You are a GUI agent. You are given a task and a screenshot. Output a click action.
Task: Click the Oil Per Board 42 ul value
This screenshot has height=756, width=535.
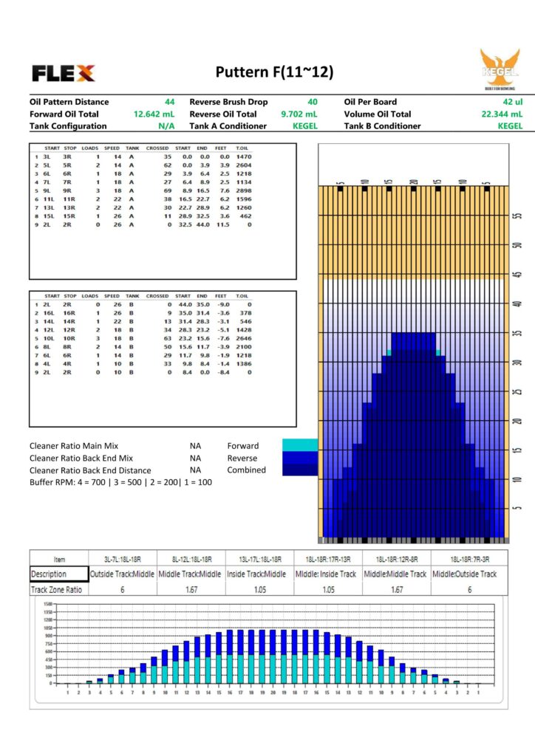point(511,102)
